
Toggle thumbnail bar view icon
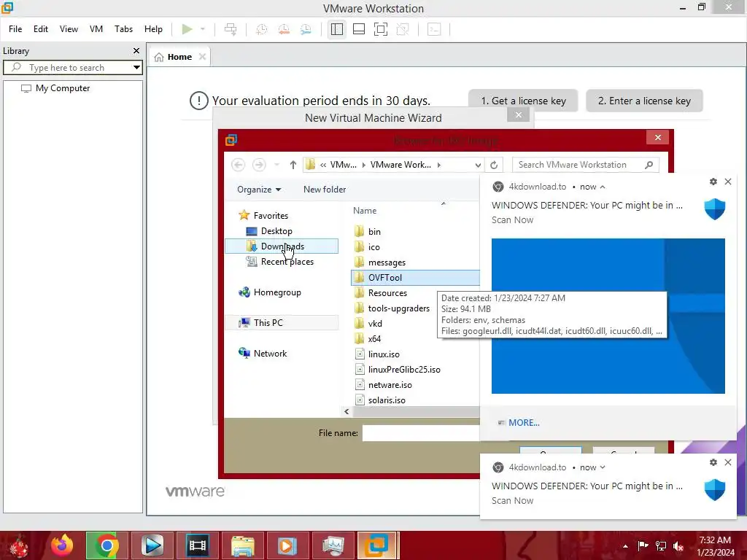coord(359,29)
